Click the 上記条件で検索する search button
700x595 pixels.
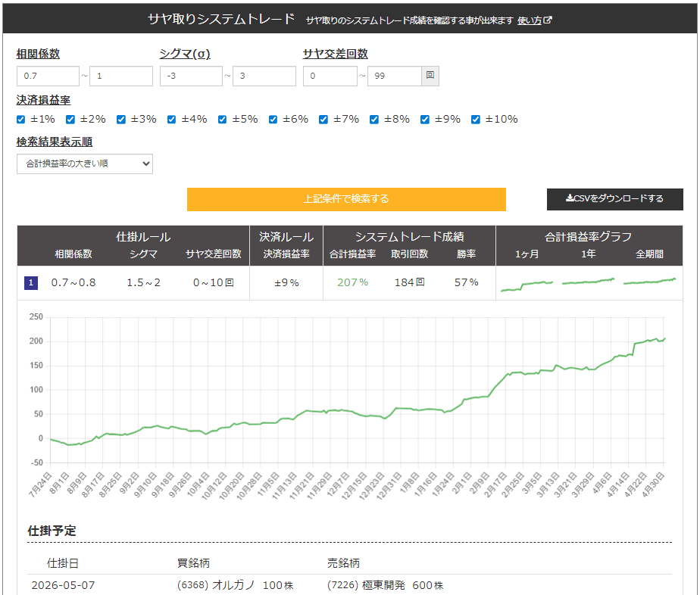[x=346, y=199]
